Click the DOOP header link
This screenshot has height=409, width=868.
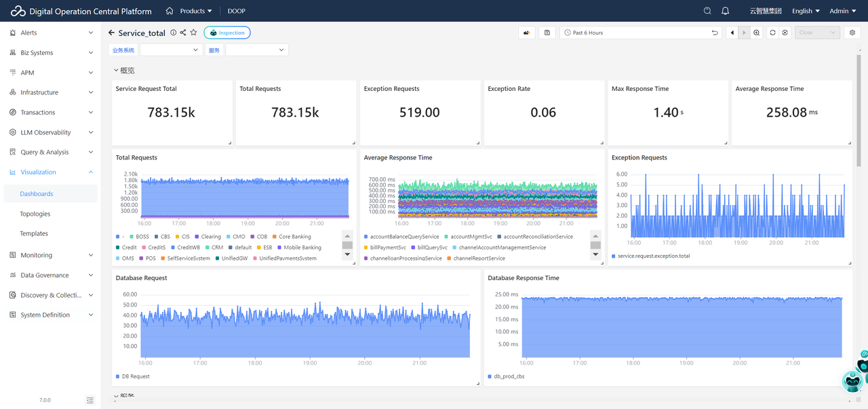(237, 11)
